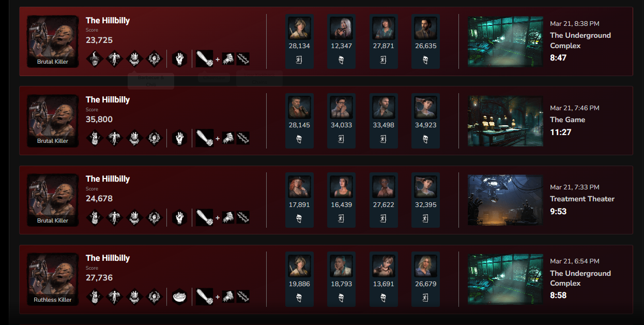Click the bowl offering icon in 27,736 match
This screenshot has height=325, width=644.
(x=179, y=297)
